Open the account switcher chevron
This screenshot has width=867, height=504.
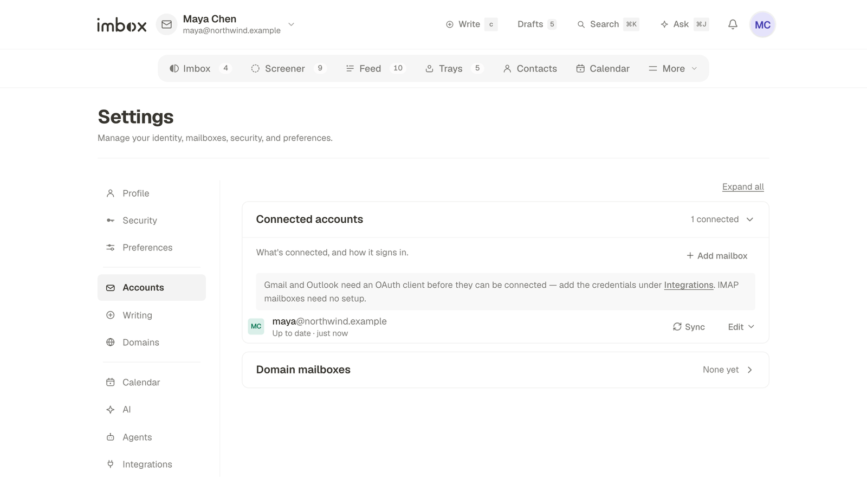[291, 24]
